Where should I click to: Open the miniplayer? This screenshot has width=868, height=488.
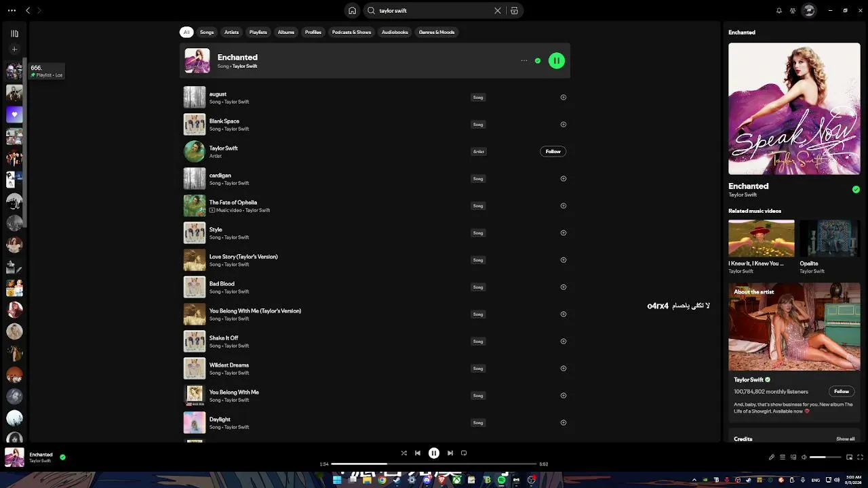(x=850, y=457)
